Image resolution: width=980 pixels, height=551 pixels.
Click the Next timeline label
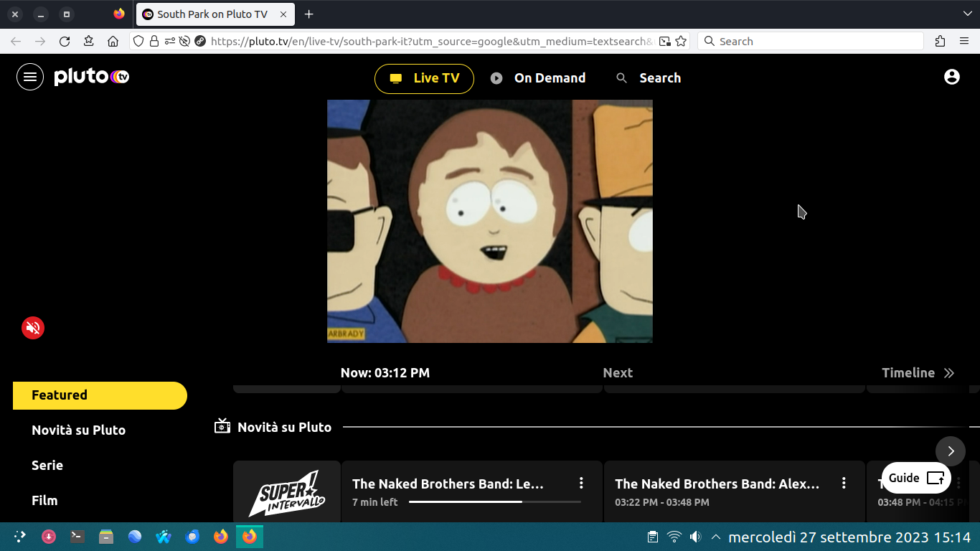click(x=618, y=373)
